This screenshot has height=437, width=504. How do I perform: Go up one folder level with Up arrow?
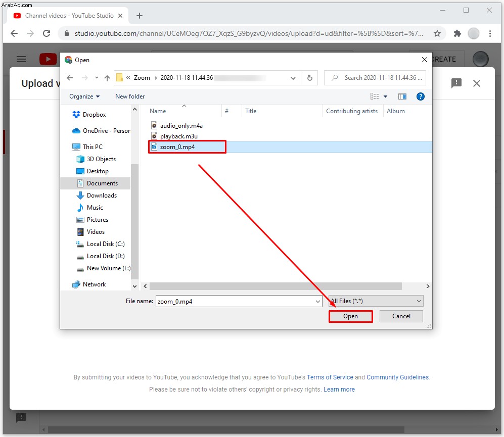[107, 78]
